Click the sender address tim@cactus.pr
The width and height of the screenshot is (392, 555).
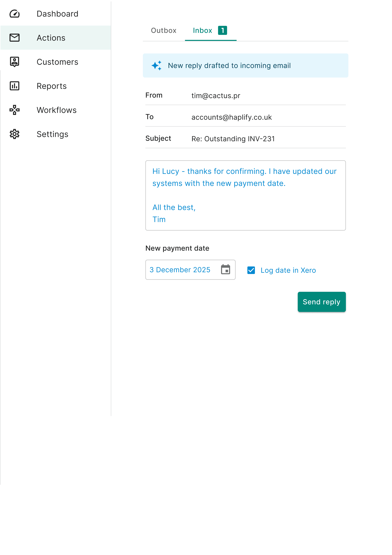215,95
